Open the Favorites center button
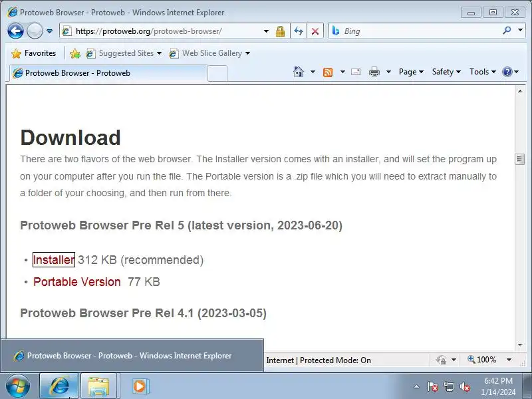This screenshot has height=399, width=532. pos(34,53)
